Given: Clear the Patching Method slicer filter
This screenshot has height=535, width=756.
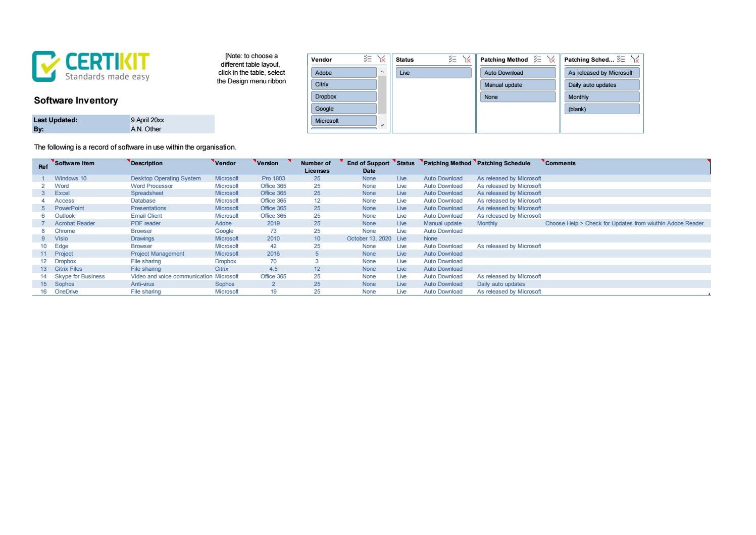Looking at the screenshot, I should pyautogui.click(x=550, y=60).
